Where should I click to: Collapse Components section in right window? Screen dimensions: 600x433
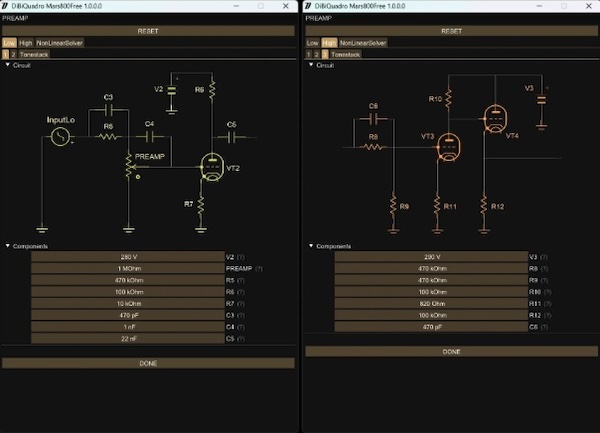coord(311,246)
